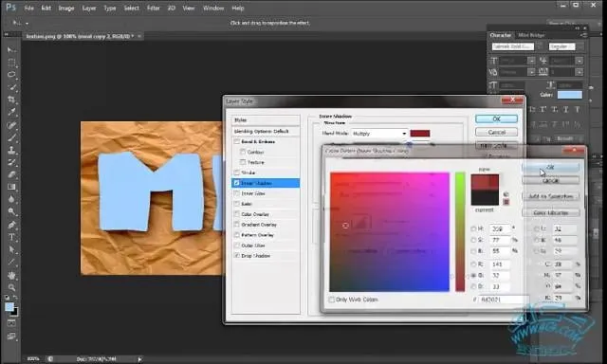Toggle Quick Mask mode icon
The width and height of the screenshot is (607, 364).
11,322
